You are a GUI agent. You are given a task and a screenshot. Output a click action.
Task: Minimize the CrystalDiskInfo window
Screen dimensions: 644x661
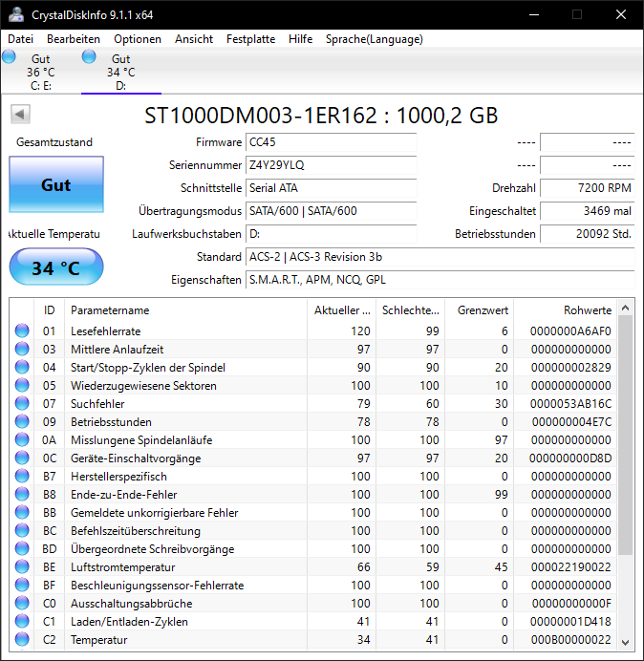(x=534, y=14)
